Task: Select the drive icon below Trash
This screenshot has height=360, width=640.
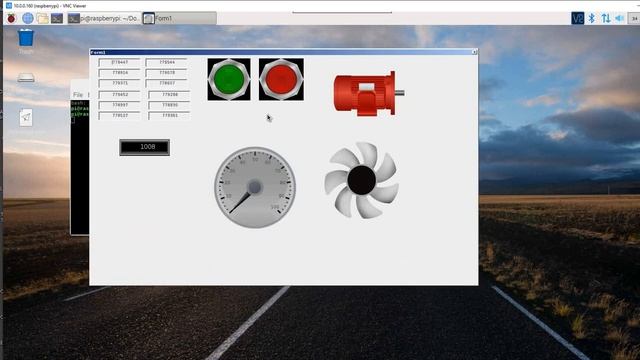Action: pyautogui.click(x=26, y=78)
